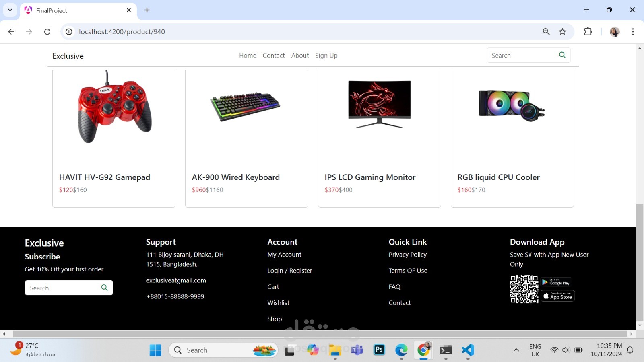Open a new browser tab
Viewport: 644px width, 362px height.
(x=147, y=10)
